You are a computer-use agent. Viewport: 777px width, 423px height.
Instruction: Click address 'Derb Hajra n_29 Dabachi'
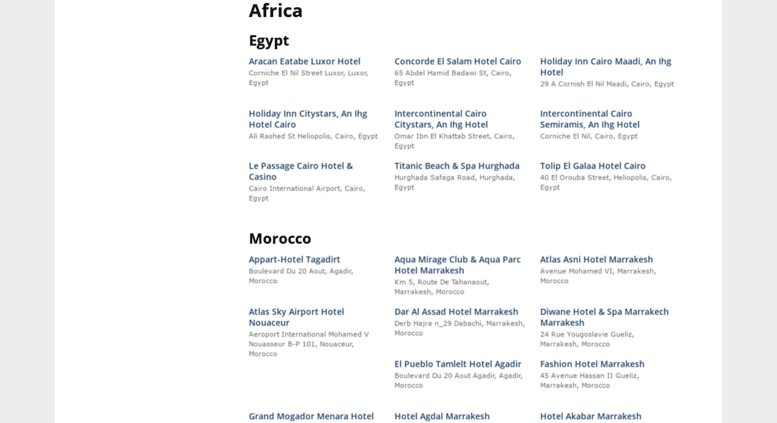pyautogui.click(x=459, y=328)
